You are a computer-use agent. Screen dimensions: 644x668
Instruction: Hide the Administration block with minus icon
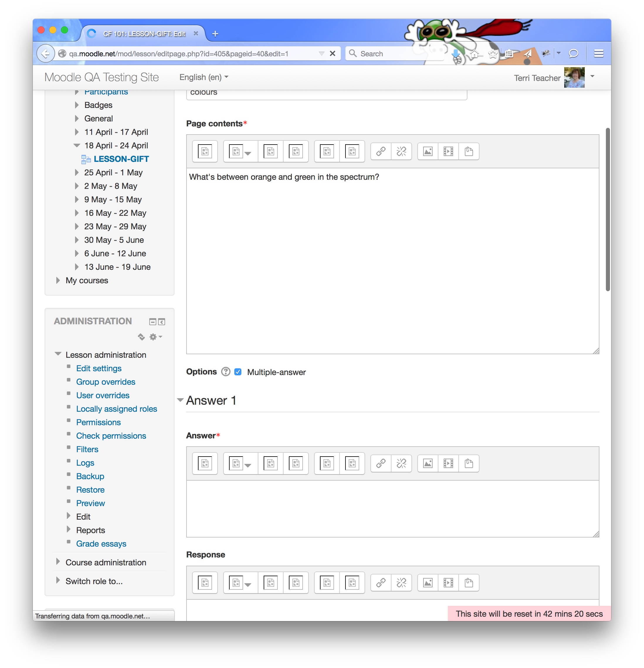click(153, 322)
